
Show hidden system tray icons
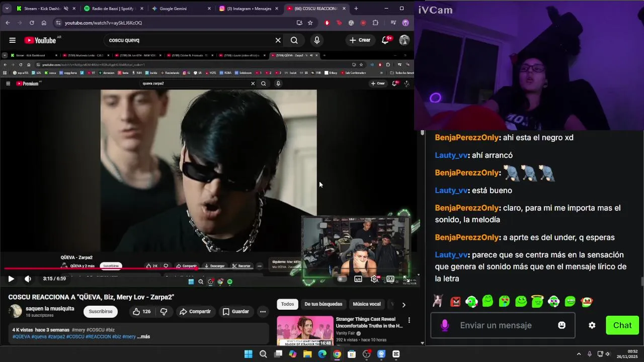click(579, 354)
